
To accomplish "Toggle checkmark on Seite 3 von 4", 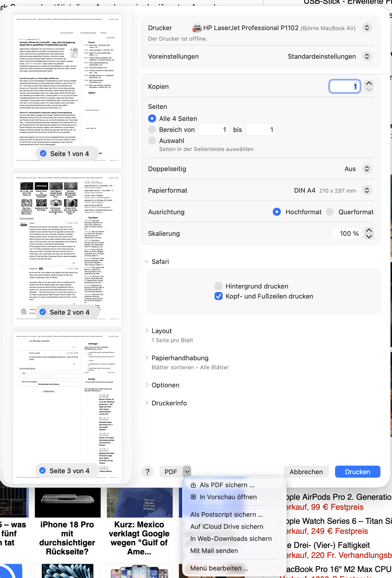I will point(43,471).
